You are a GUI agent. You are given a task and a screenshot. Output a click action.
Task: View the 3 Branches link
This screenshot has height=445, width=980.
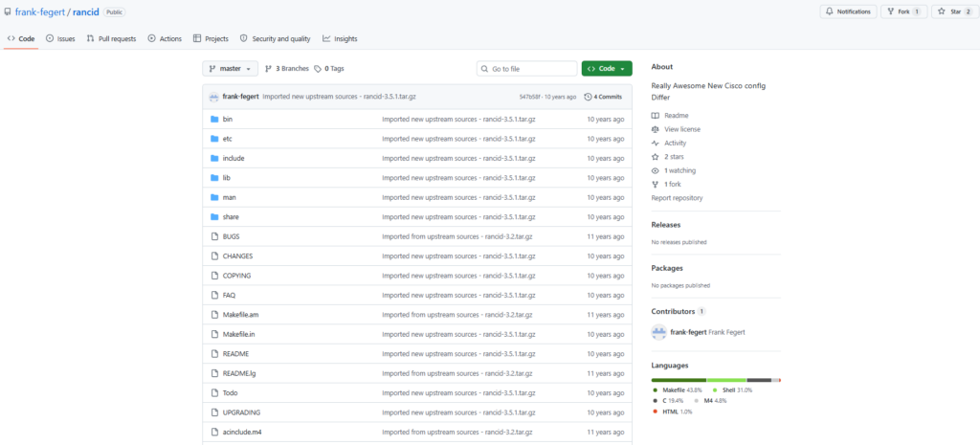(x=287, y=69)
